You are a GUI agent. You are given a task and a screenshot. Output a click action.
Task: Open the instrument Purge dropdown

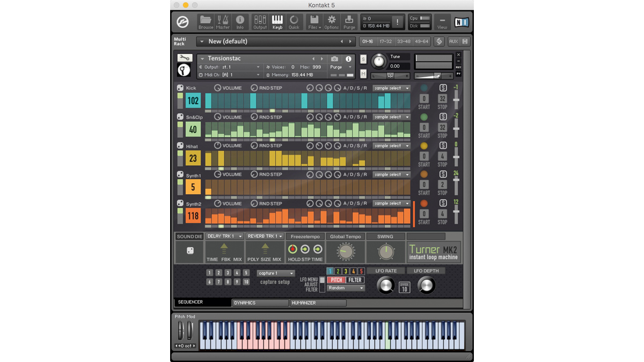click(341, 67)
